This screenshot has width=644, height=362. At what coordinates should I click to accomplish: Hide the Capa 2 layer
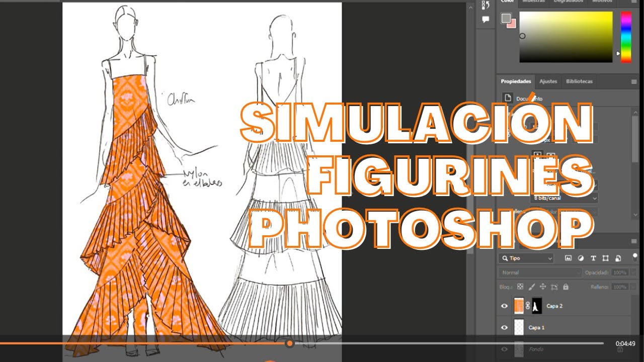tap(504, 306)
